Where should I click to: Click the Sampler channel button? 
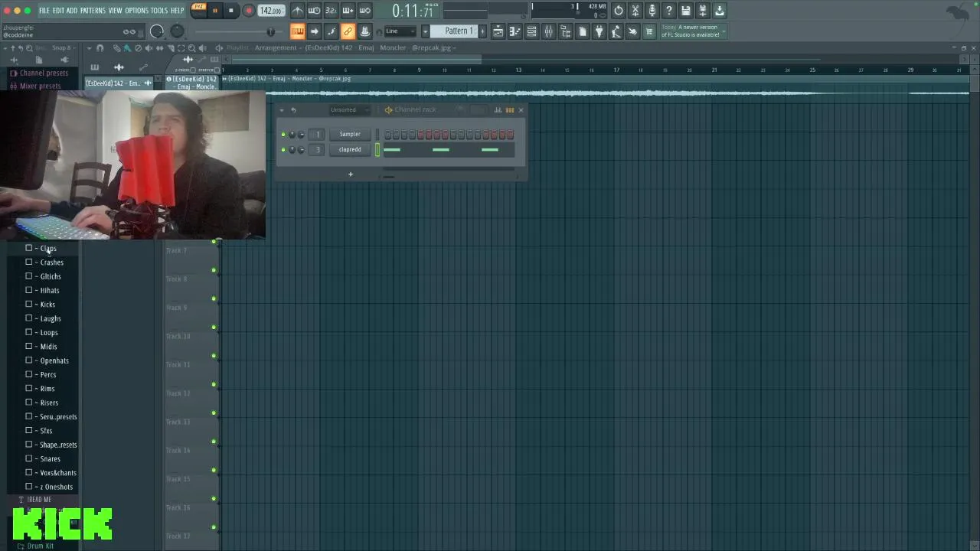350,135
